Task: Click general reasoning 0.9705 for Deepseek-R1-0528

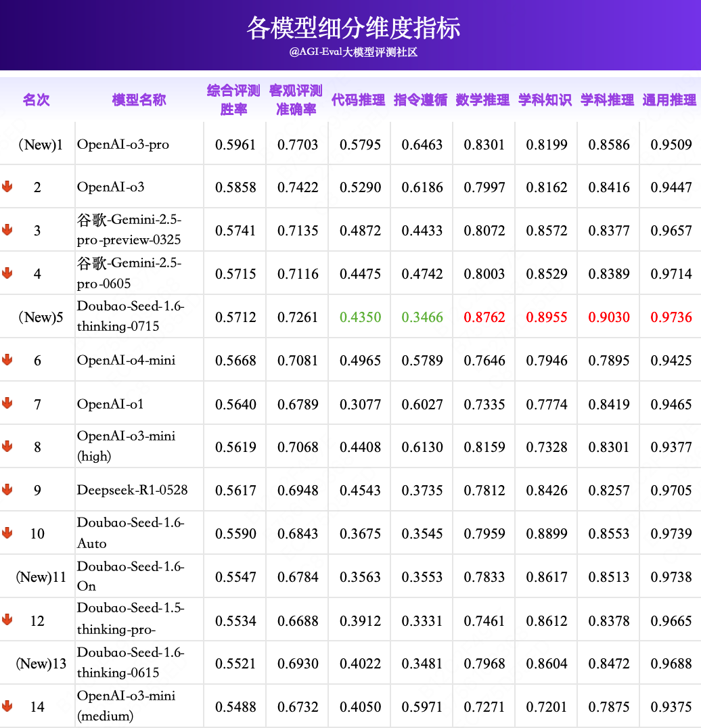Action: (x=671, y=491)
